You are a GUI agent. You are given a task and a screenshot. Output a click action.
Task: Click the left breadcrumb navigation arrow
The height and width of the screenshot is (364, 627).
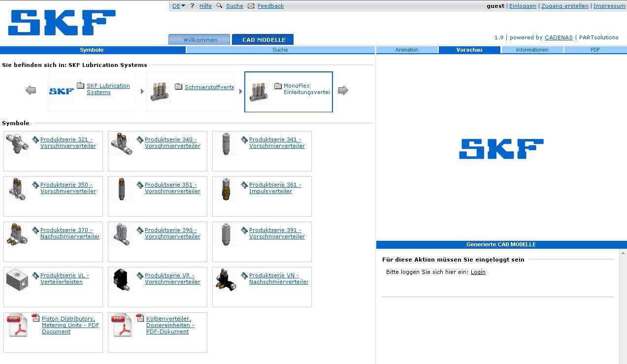31,90
